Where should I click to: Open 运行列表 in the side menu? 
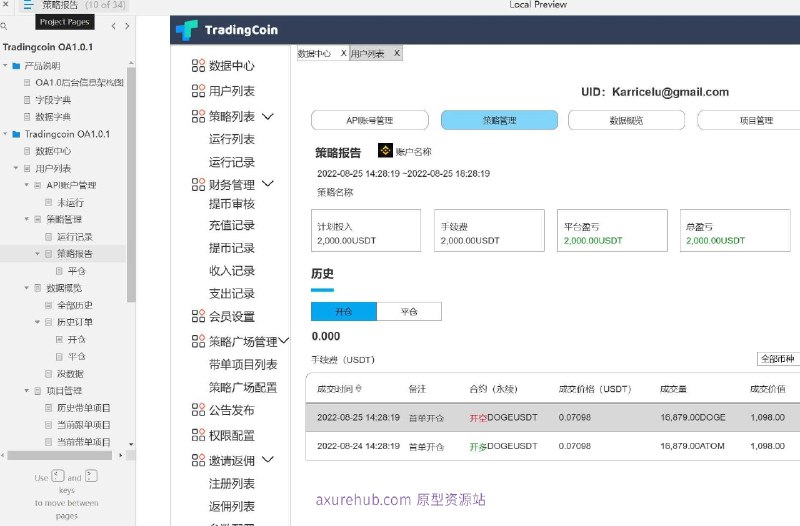click(x=232, y=139)
